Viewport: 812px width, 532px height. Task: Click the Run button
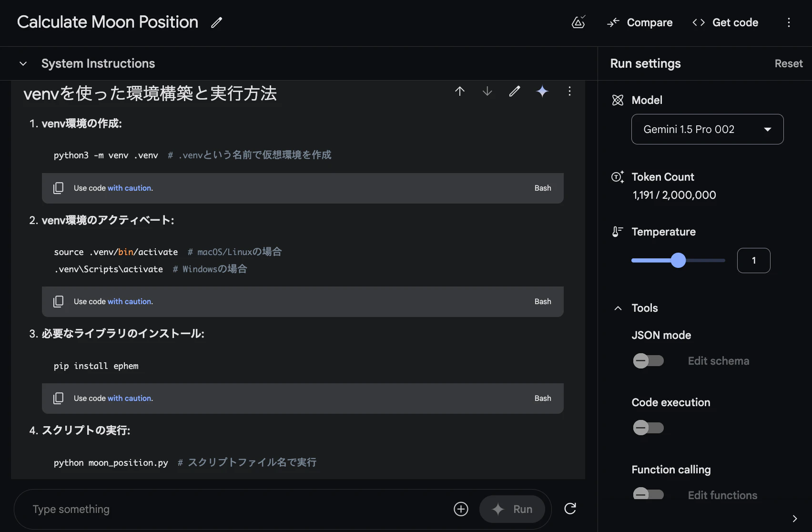point(512,509)
